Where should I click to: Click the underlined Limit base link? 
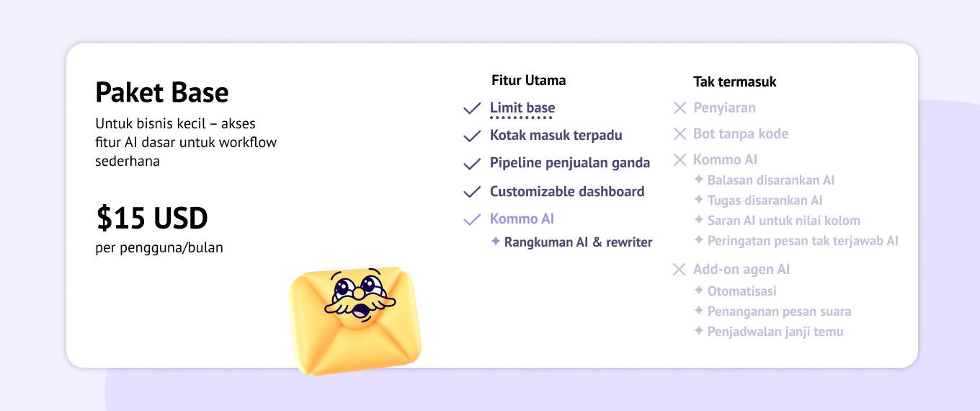[x=522, y=108]
